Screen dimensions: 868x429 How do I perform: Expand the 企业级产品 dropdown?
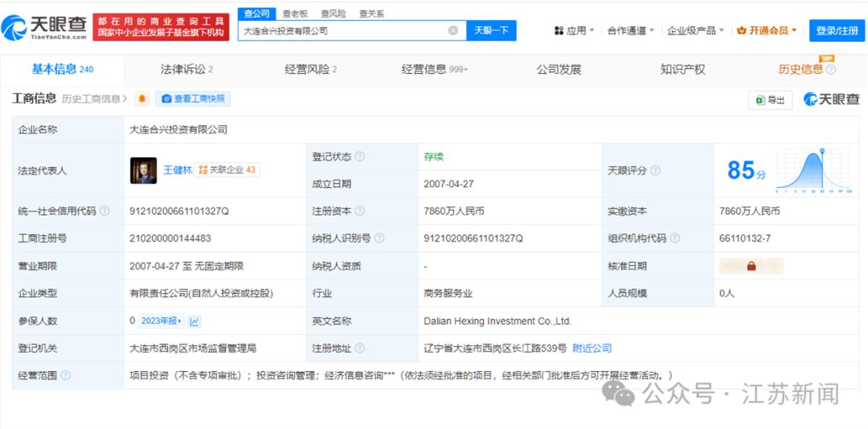692,30
